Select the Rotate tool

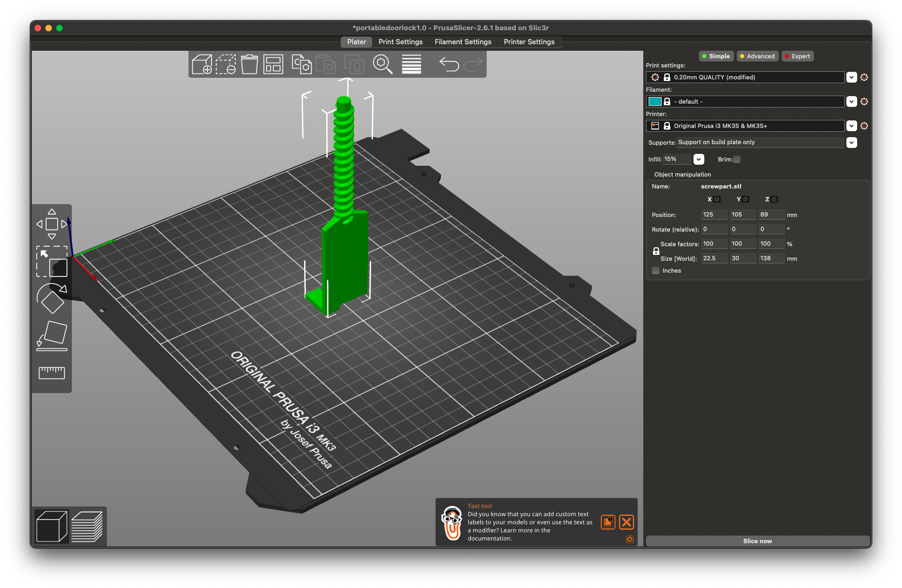pyautogui.click(x=52, y=298)
